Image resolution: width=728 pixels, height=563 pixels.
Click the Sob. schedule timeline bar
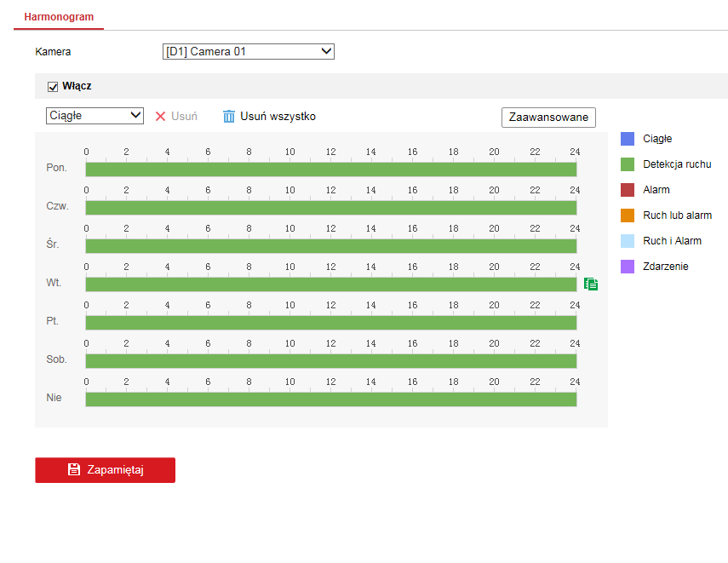[330, 359]
